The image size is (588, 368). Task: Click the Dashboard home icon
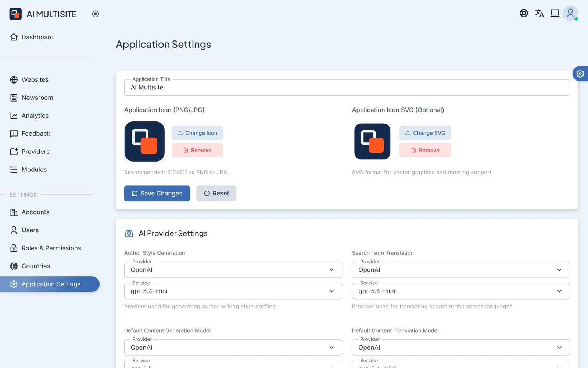click(14, 37)
